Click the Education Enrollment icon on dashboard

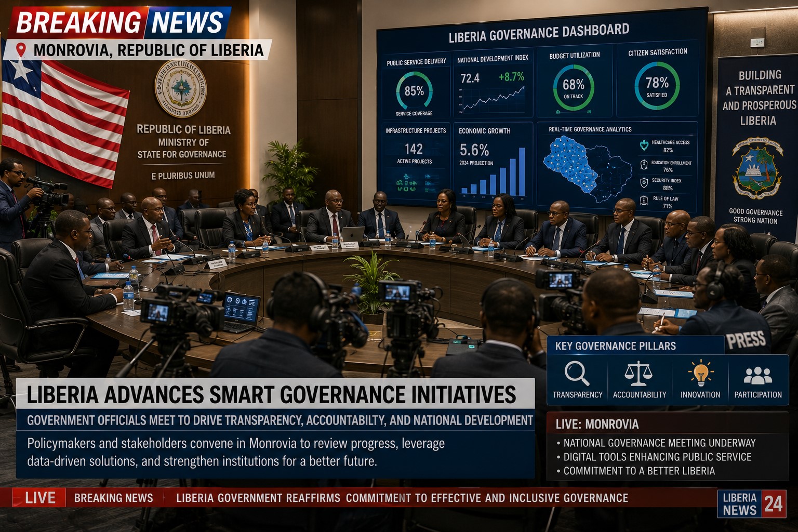point(644,164)
